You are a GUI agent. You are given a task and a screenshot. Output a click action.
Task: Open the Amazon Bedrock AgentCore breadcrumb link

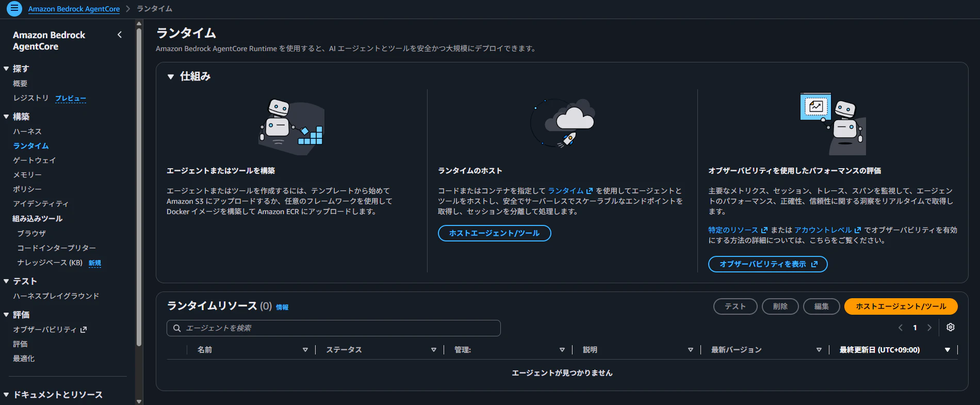click(x=74, y=9)
